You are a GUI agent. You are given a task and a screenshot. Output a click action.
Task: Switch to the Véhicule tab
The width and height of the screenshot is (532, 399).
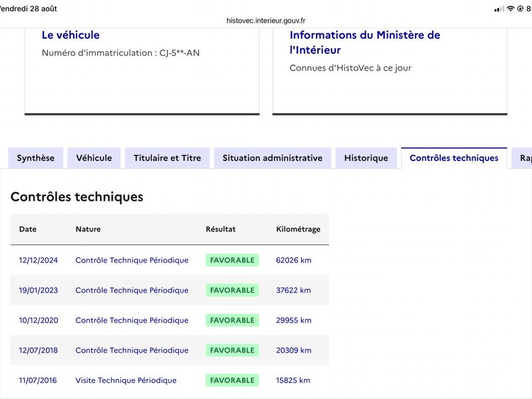click(94, 158)
